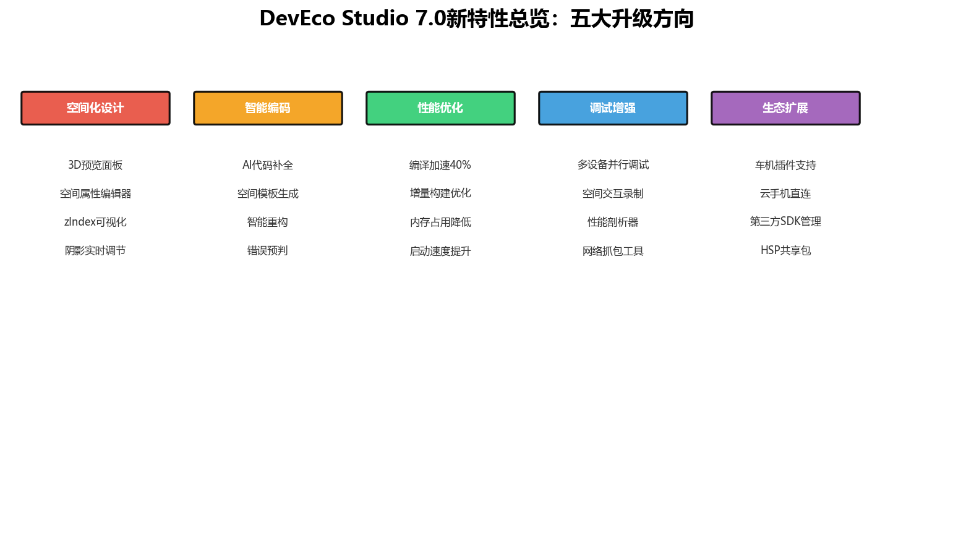Click the zIndex可视化 item

click(95, 222)
